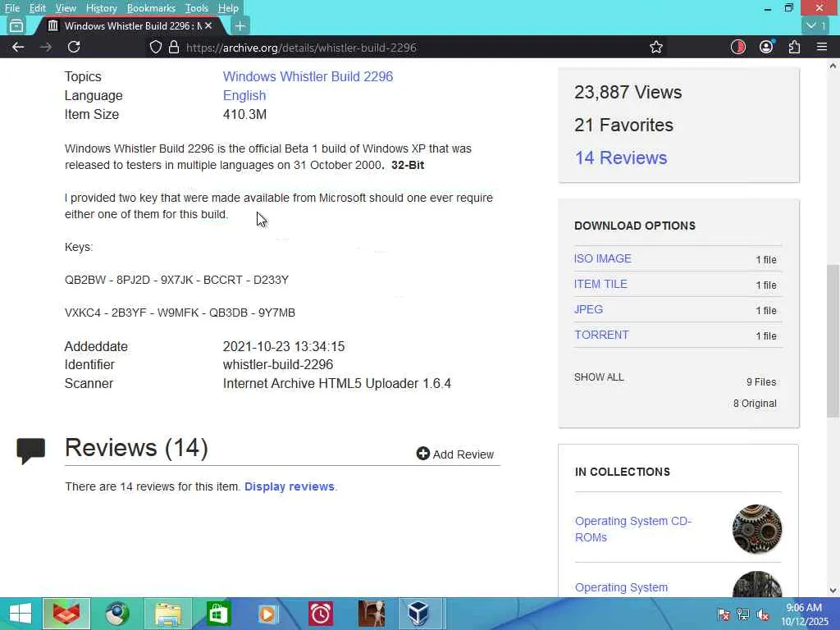Open the gears collection thumbnail
Screen dimensions: 840x630
coord(757,529)
